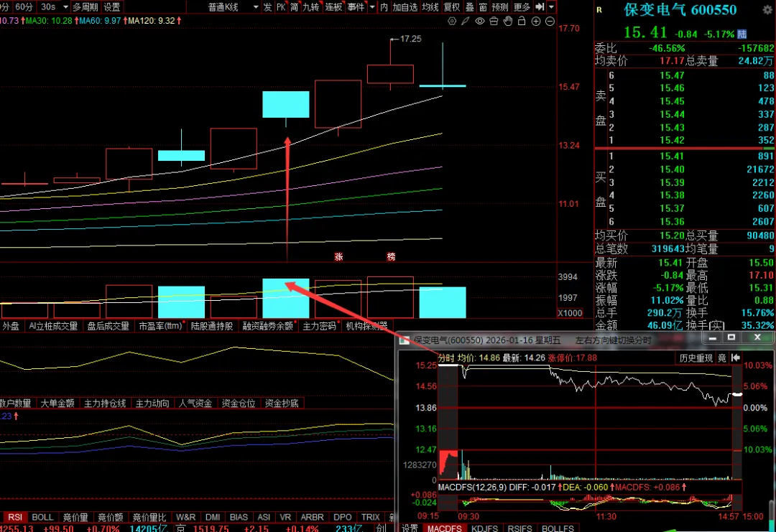This screenshot has width=776, height=532.
Task: Select KDJFS tab in intraday popup
Action: click(x=484, y=528)
